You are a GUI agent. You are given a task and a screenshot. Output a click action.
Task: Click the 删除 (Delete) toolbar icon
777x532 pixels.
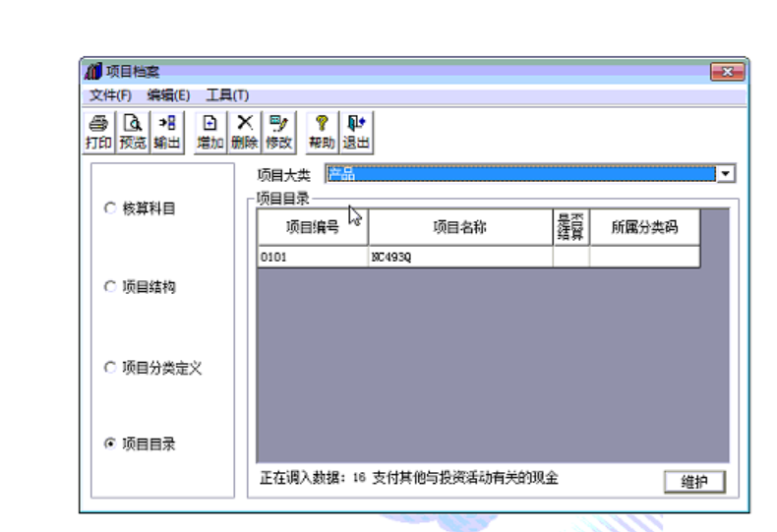coord(245,132)
